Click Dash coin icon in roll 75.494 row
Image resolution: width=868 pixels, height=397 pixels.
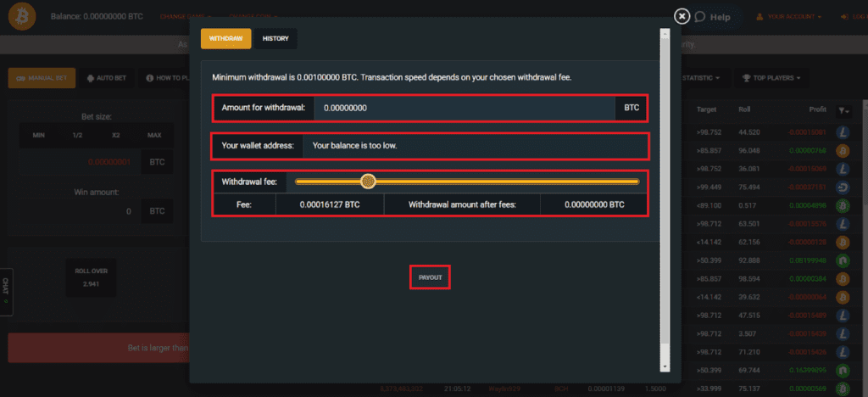click(843, 187)
